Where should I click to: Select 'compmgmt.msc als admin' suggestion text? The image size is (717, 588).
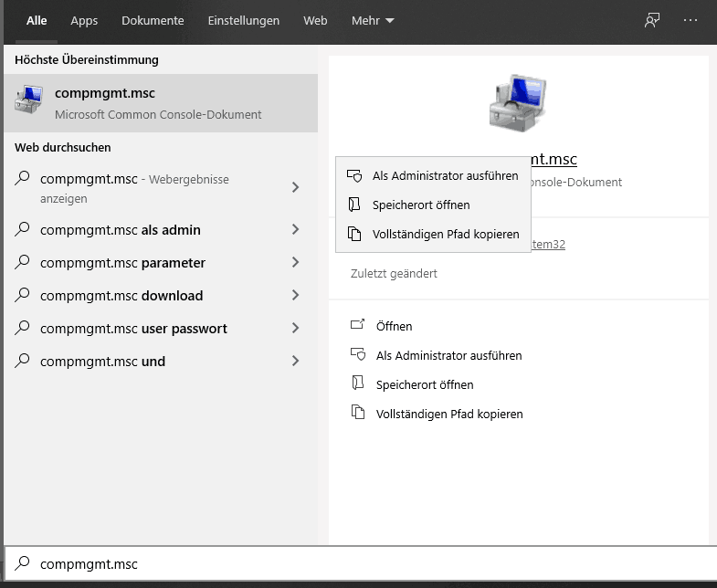tap(121, 230)
